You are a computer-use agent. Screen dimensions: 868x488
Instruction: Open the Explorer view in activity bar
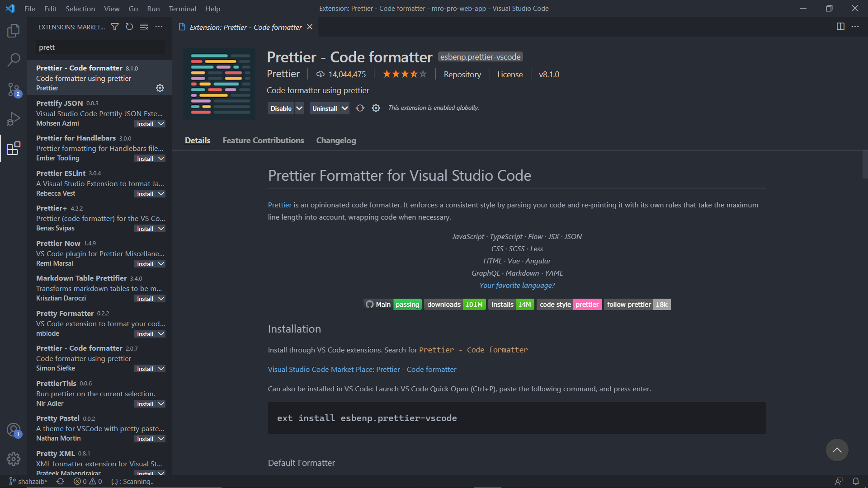(x=14, y=31)
